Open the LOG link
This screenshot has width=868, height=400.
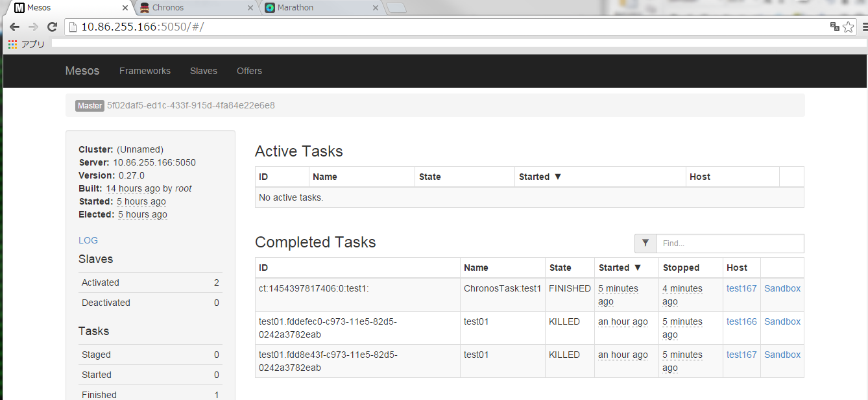[x=88, y=240]
